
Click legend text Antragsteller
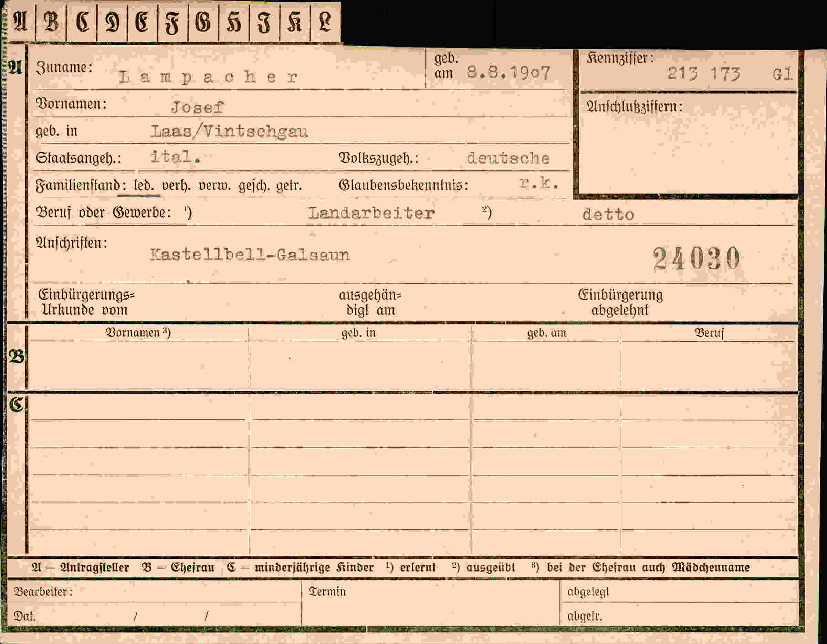tap(94, 568)
